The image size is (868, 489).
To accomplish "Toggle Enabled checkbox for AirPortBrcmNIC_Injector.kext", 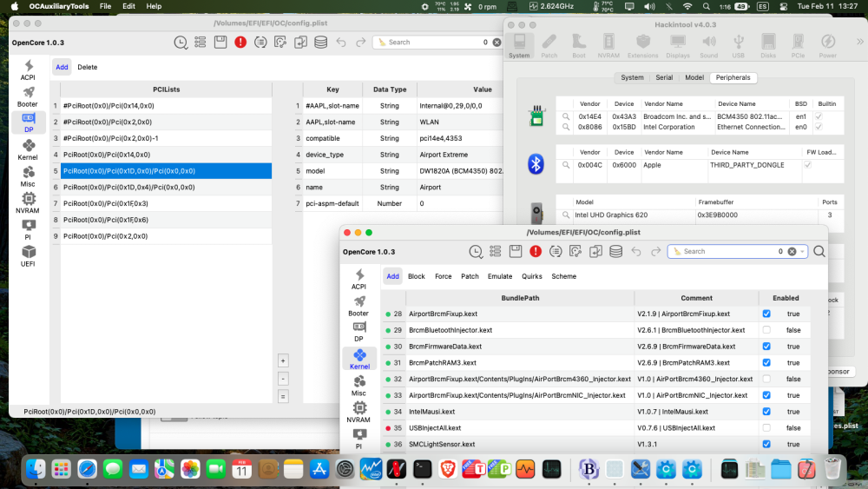I will (766, 395).
